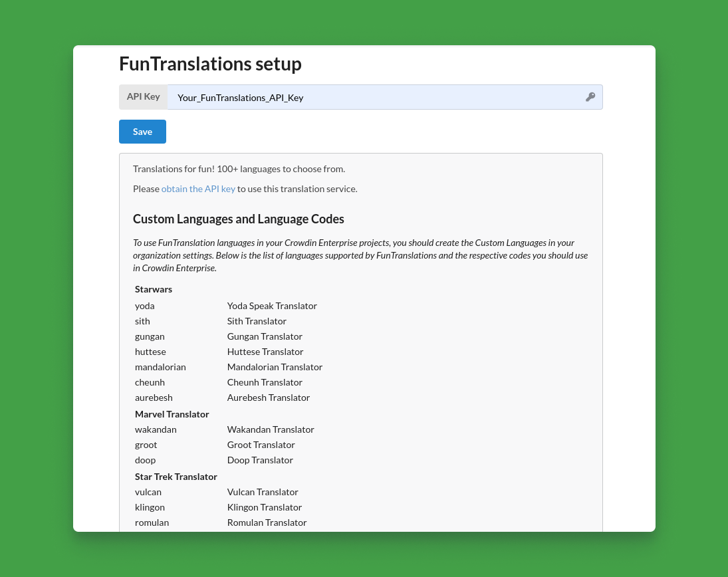728x577 pixels.
Task: Click the 'gungan' code entry
Action: tap(150, 336)
